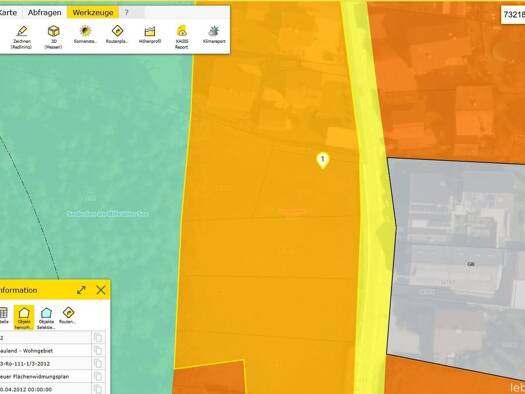Copy the Flächenwidmungsplan row value
525x394 pixels.
click(98, 376)
